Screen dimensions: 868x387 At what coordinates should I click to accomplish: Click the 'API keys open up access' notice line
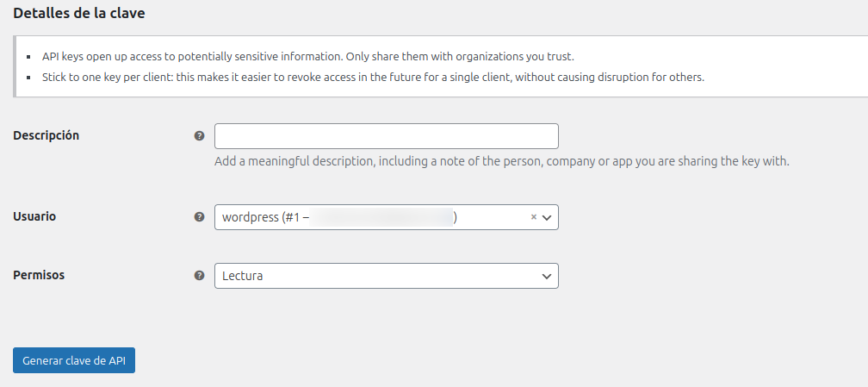click(307, 57)
